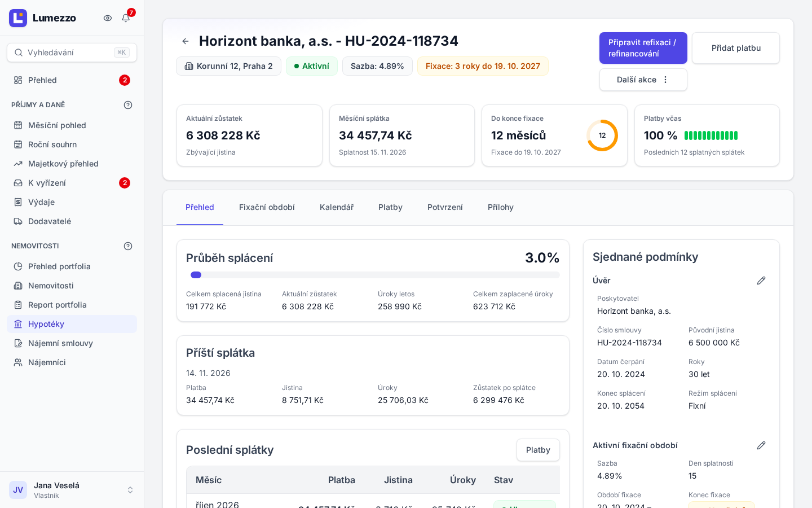Image resolution: width=812 pixels, height=508 pixels.
Task: Open the Další akce menu
Action: pyautogui.click(x=643, y=80)
